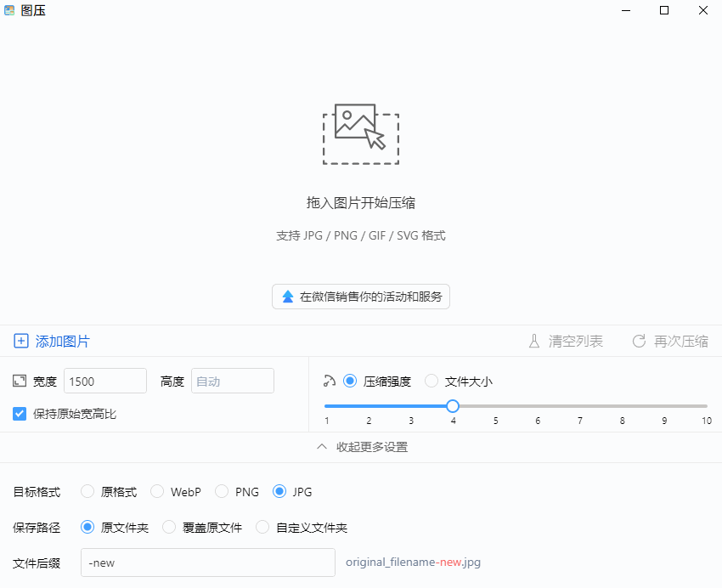722x588 pixels.
Task: Choose WebP as target format
Action: click(x=157, y=491)
